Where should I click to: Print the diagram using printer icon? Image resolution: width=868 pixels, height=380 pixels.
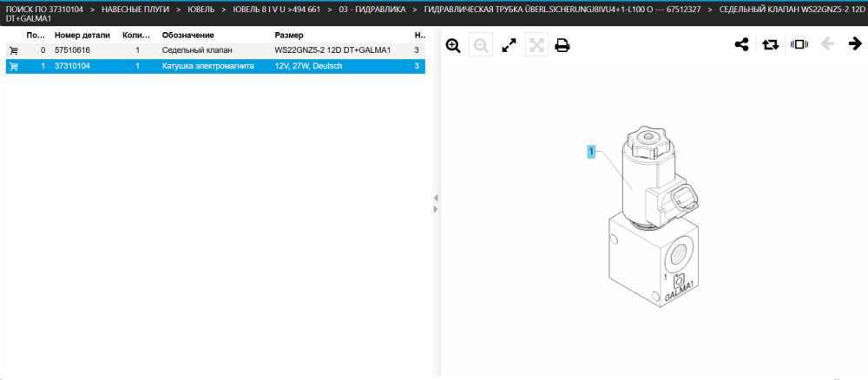coord(562,45)
